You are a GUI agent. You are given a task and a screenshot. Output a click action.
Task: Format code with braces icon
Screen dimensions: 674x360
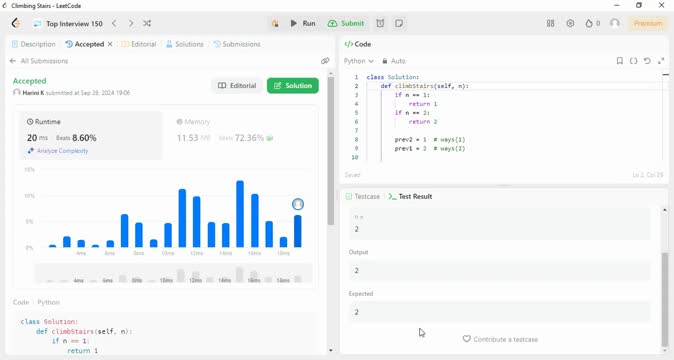(x=633, y=61)
